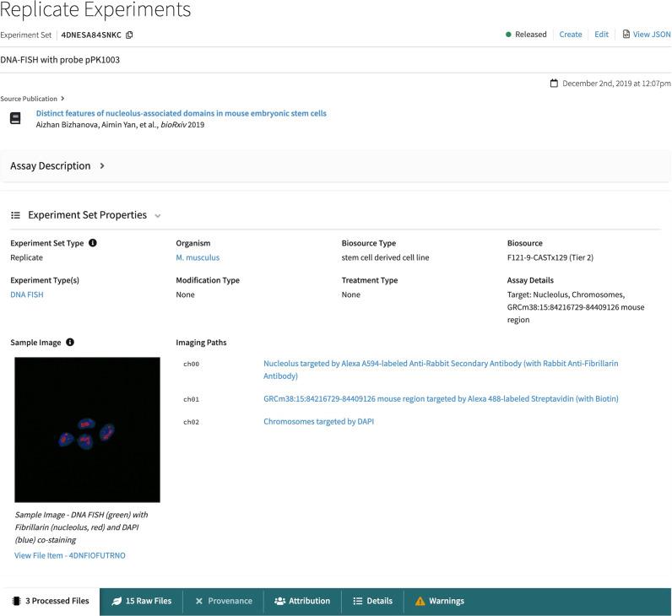Open the DNA FISH experiment type link
672x616 pixels.
click(27, 294)
